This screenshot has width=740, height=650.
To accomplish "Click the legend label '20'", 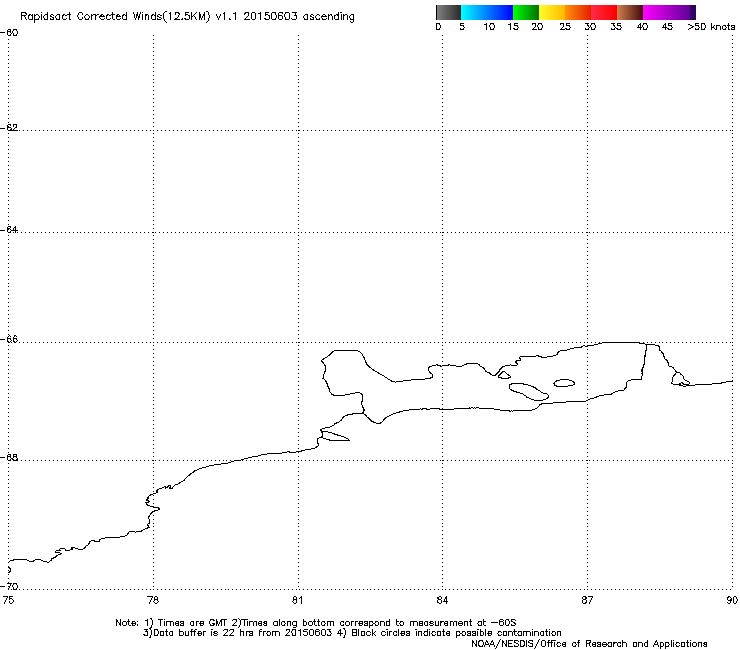I will [x=537, y=27].
